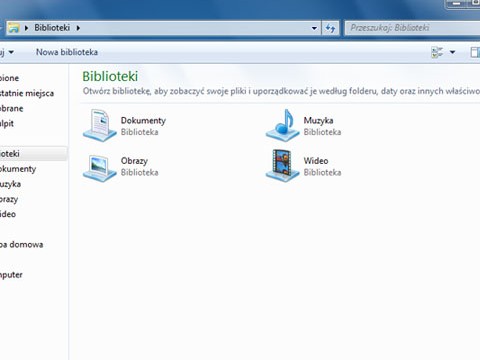This screenshot has height=360, width=480.
Task: Select Obrazy label in main pane
Action: click(x=134, y=161)
